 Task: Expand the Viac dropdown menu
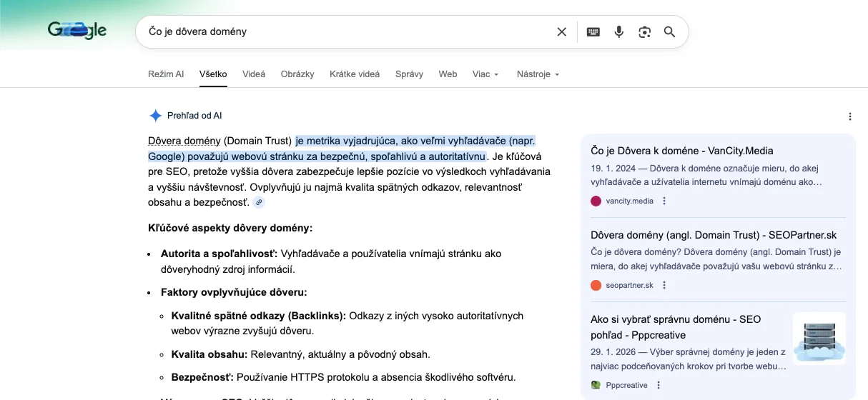pyautogui.click(x=485, y=74)
